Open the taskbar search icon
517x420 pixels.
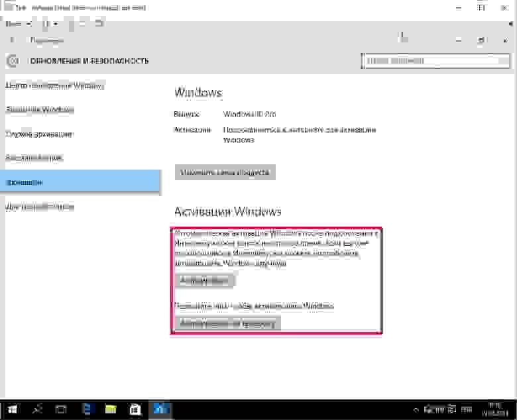point(37,410)
